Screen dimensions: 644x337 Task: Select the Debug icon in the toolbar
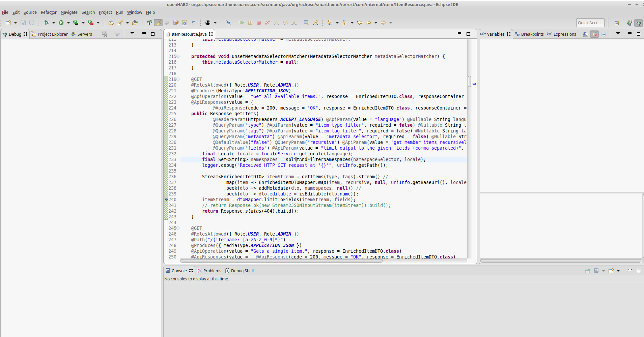pos(47,23)
